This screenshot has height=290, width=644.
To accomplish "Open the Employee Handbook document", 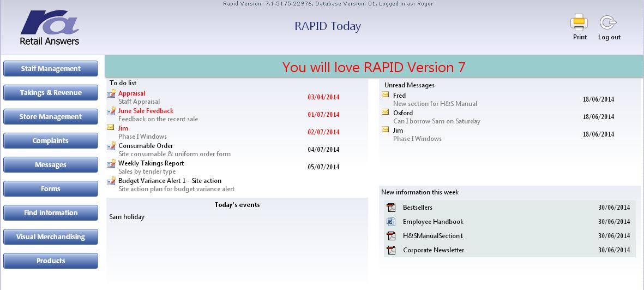I will 434,222.
